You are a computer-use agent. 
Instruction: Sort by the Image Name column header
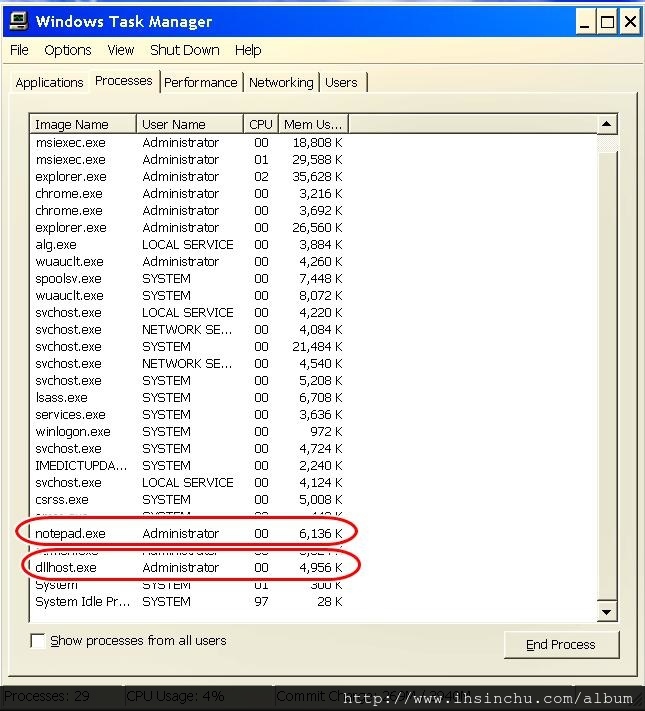[83, 124]
